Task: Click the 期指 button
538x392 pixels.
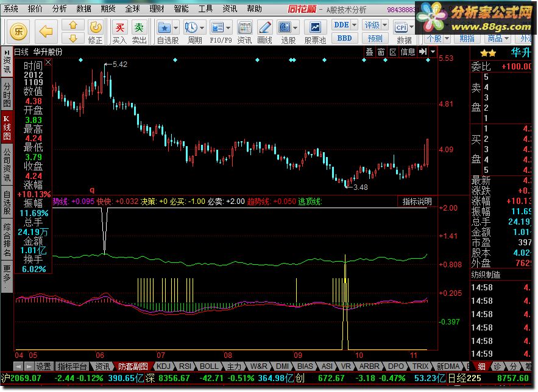Action: (x=467, y=39)
